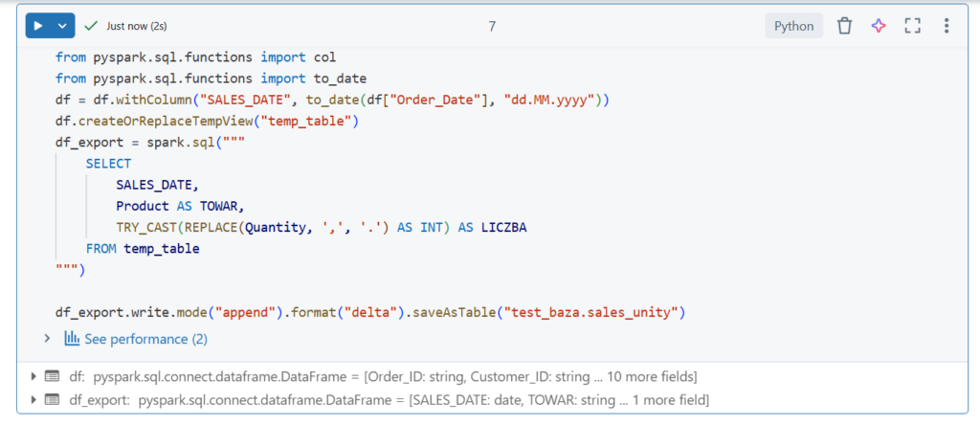This screenshot has height=426, width=980.
Task: Click the table icon beside df_export
Action: point(52,398)
